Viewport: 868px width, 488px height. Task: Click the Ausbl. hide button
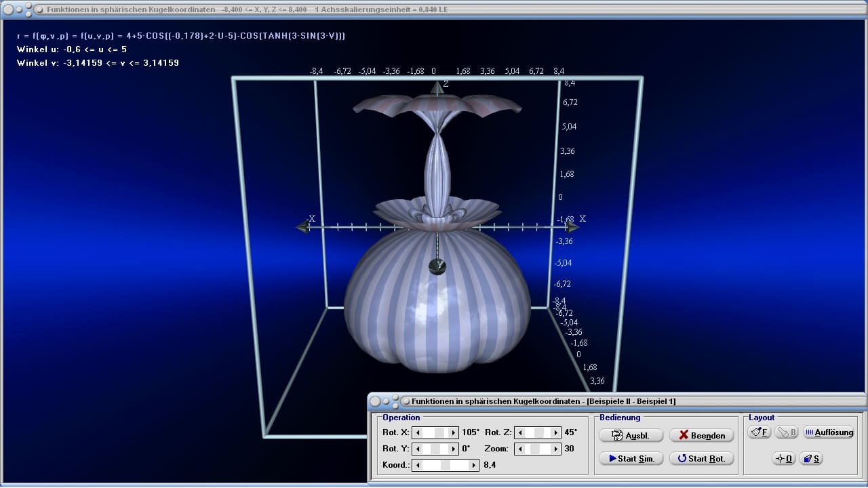[x=631, y=435]
